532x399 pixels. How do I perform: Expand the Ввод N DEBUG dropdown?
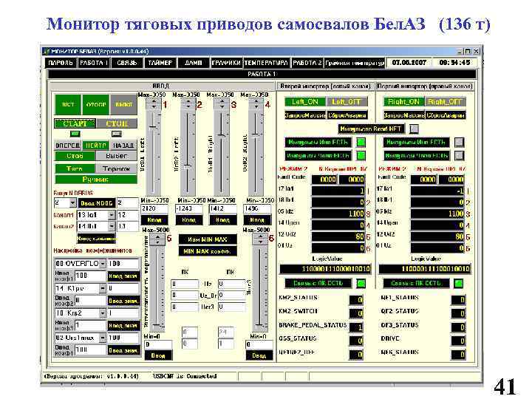72,203
